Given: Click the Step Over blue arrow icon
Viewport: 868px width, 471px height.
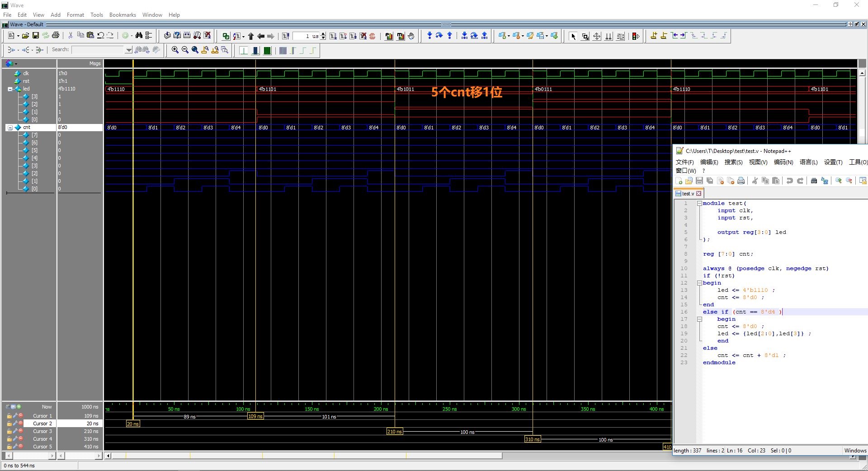Looking at the screenshot, I should coord(439,36).
